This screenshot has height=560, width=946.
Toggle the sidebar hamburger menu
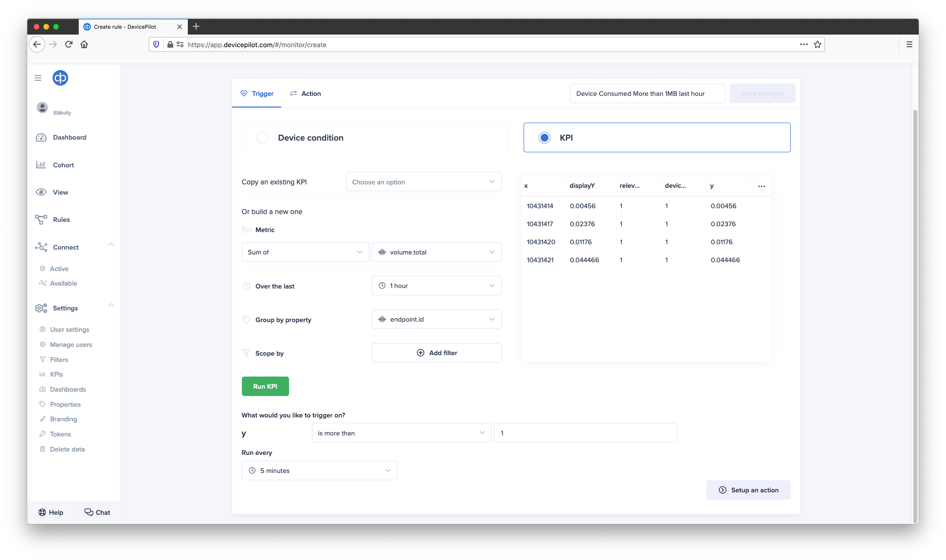[x=38, y=78]
